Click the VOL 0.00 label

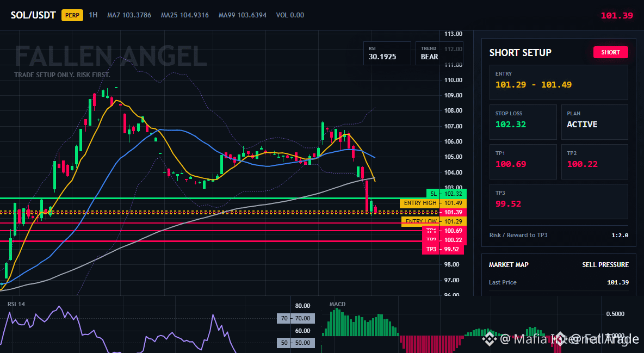pos(290,15)
